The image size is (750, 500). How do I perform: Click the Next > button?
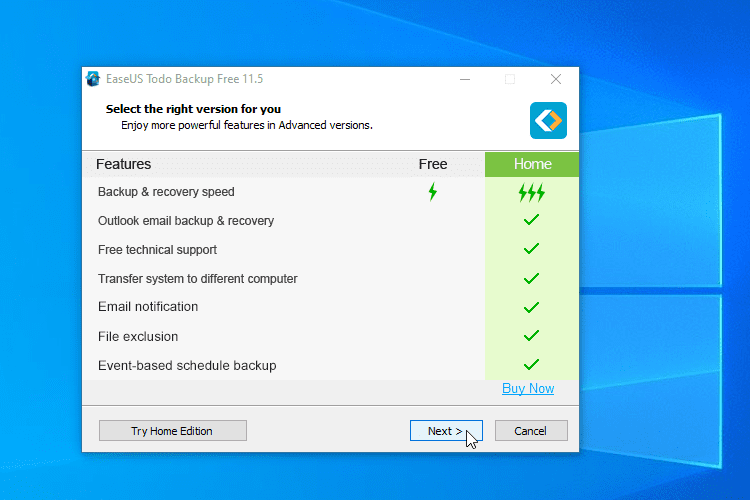[x=446, y=431]
